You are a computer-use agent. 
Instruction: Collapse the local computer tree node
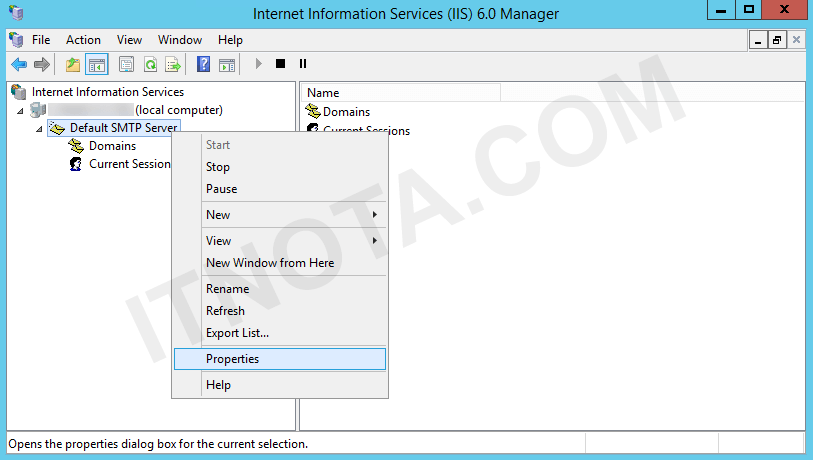click(x=20, y=111)
